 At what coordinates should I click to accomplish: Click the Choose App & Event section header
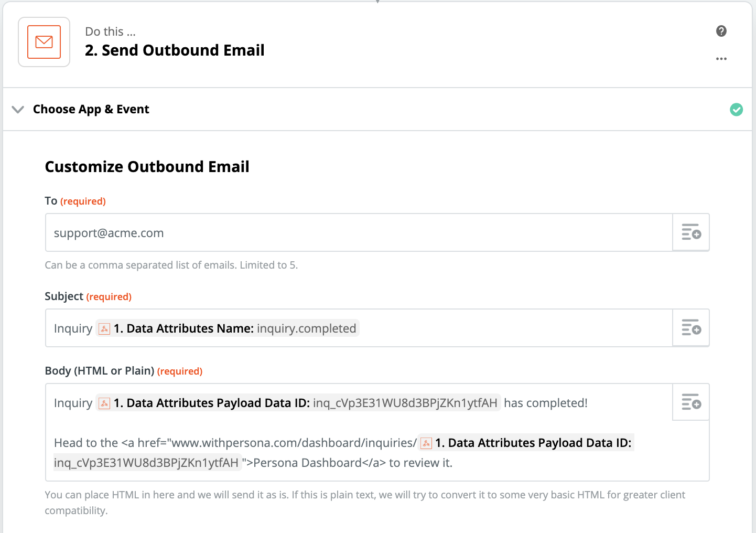coord(91,109)
